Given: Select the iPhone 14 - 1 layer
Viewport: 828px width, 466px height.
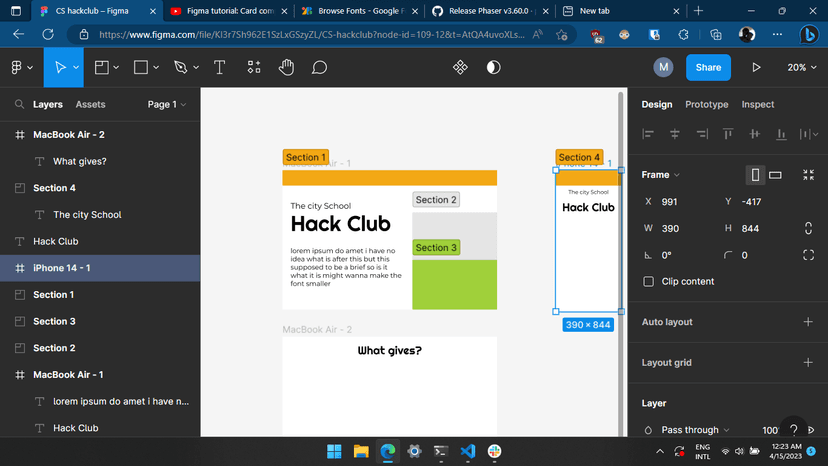Looking at the screenshot, I should [62, 268].
